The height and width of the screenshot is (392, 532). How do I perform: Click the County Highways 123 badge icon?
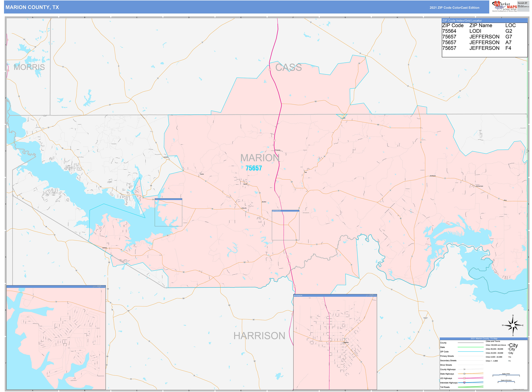coord(464,369)
